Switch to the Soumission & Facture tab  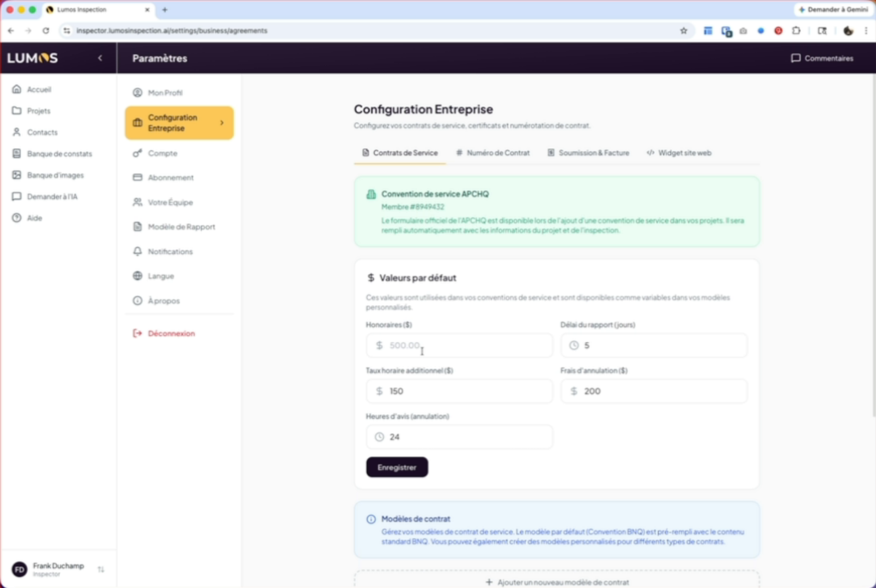(x=588, y=153)
